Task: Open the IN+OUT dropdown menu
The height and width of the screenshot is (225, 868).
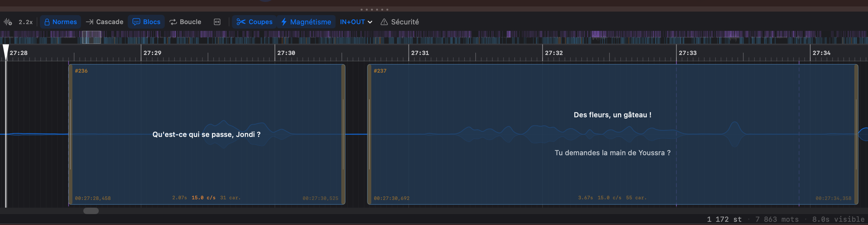Action: coord(356,22)
